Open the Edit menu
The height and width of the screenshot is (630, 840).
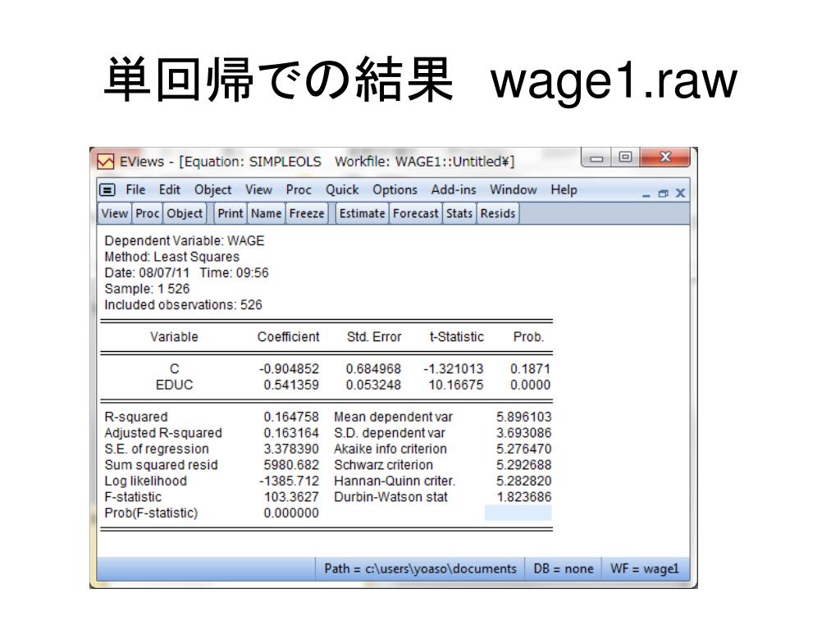tap(169, 189)
